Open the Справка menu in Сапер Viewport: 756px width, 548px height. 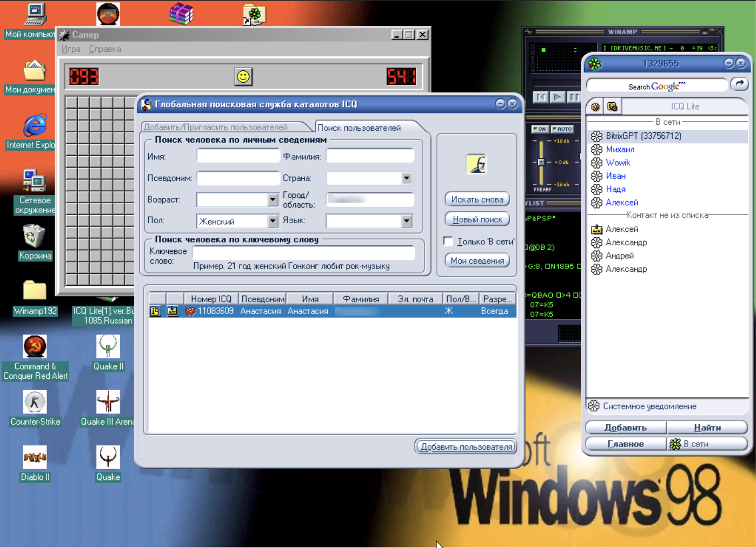(x=105, y=49)
